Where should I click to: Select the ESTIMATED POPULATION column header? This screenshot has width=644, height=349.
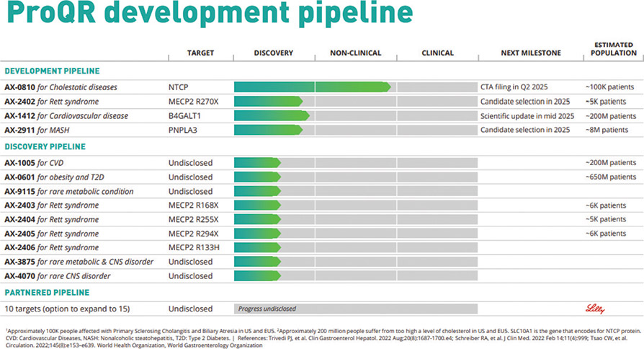pos(614,49)
